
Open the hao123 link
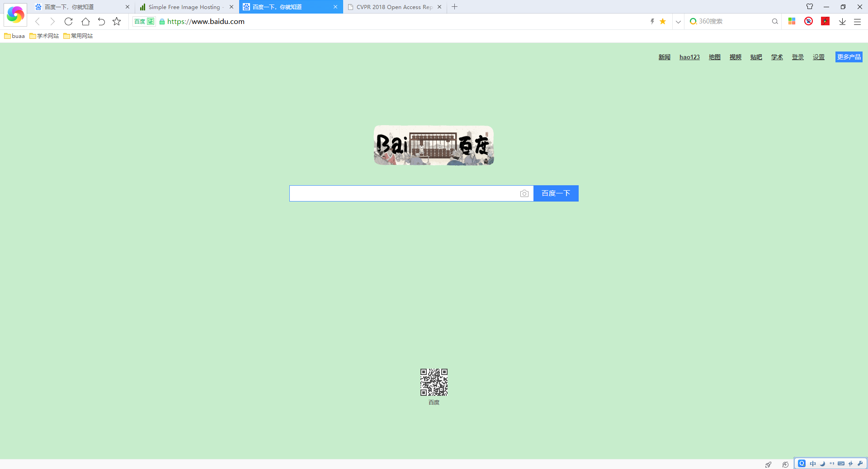pyautogui.click(x=689, y=57)
